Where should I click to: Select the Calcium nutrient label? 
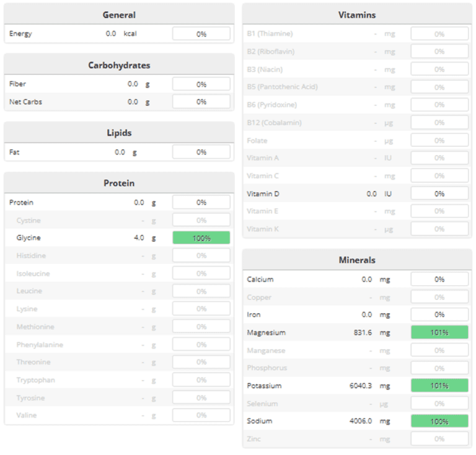[260, 280]
